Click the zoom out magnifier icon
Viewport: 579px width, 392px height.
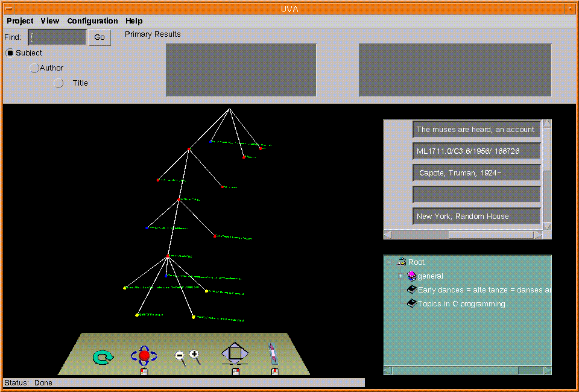(x=180, y=356)
